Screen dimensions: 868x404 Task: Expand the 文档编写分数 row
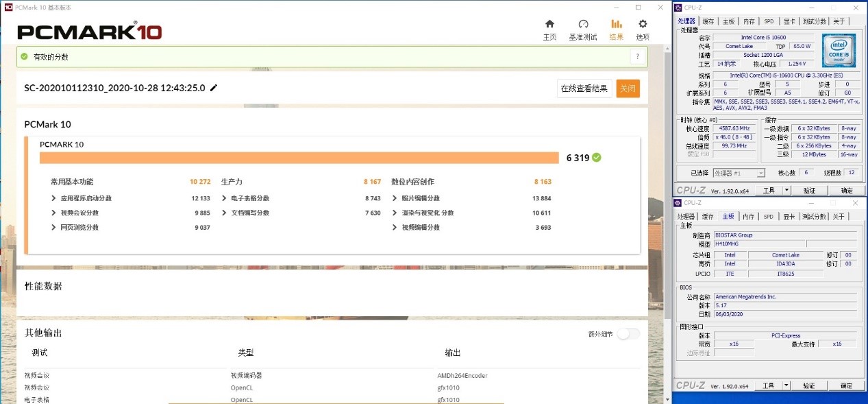(224, 213)
